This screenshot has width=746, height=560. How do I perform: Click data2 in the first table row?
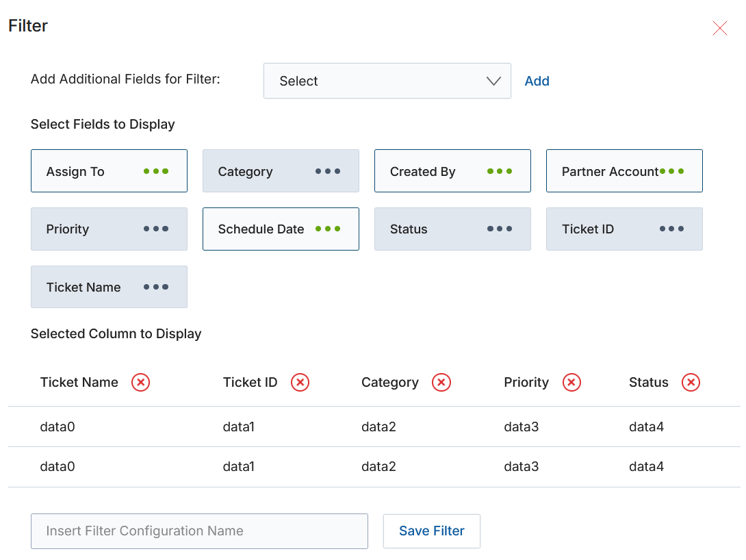click(x=378, y=427)
